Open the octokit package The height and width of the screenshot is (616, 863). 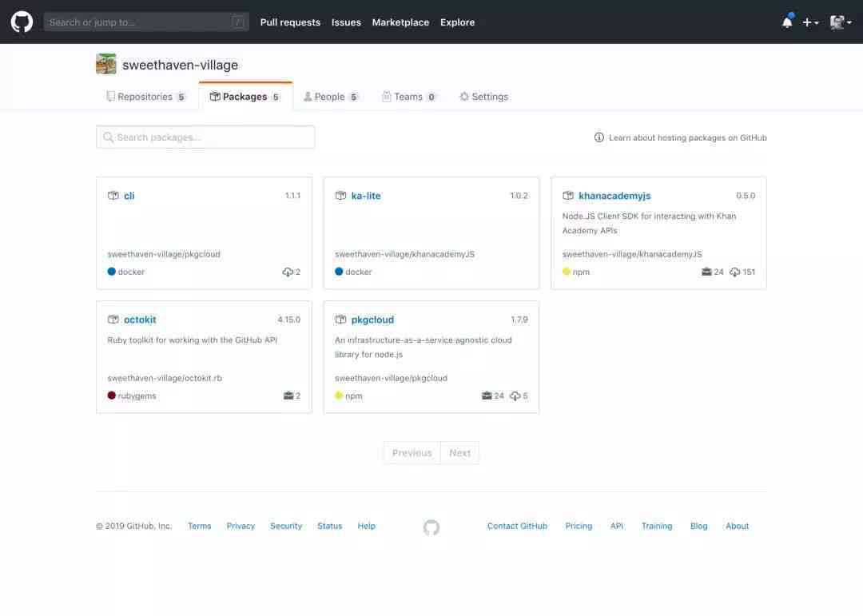pos(140,320)
